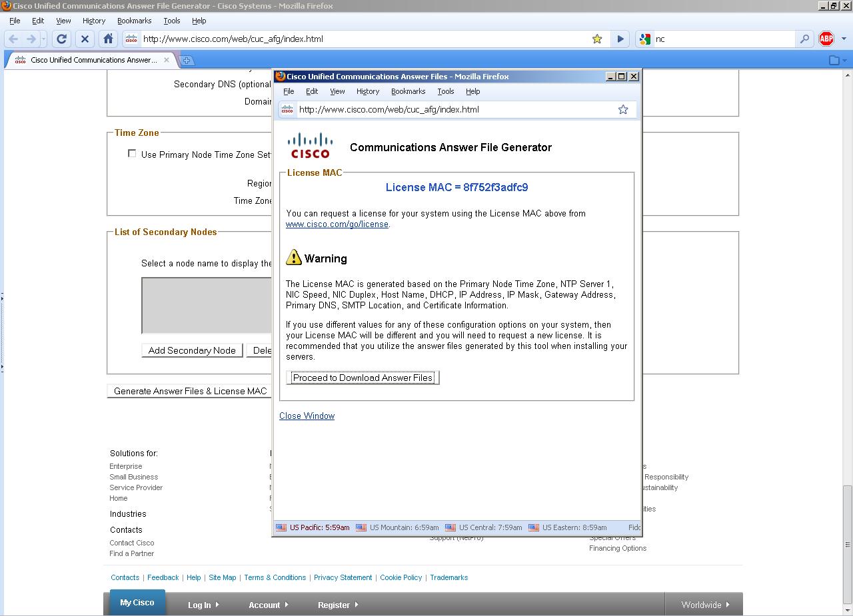Click the Cisco site favicon in main address bar
853x616 pixels.
point(131,39)
